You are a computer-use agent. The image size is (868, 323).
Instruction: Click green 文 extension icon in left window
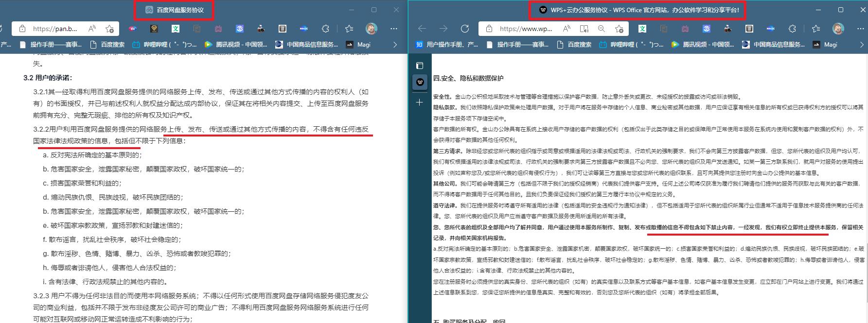(176, 29)
